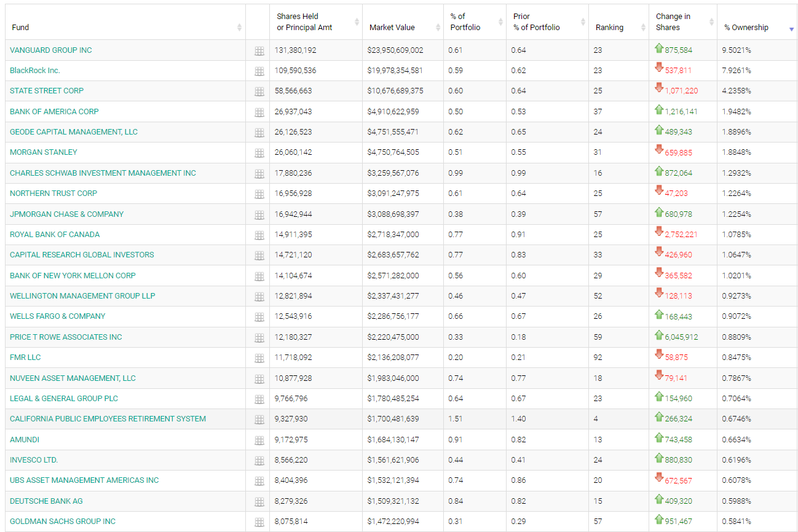Open grid icon for PRICE T ROWE ASSOCIATES row
The image size is (798, 532).
point(259,338)
